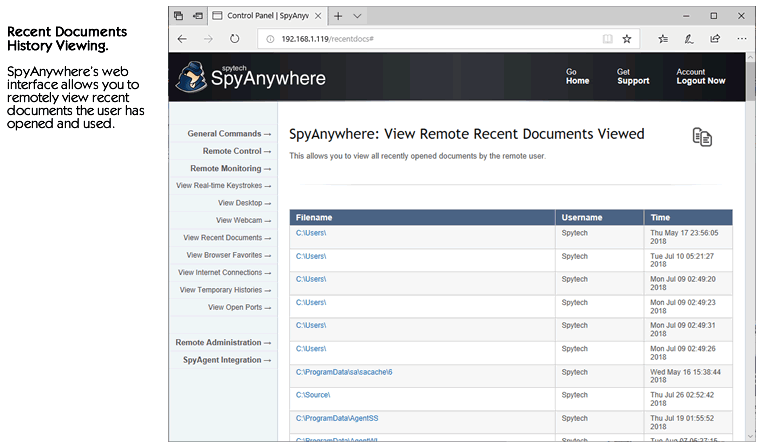Screen dimensions: 761x445
Task: Open View Real-time Keystrokes
Action: pos(223,185)
